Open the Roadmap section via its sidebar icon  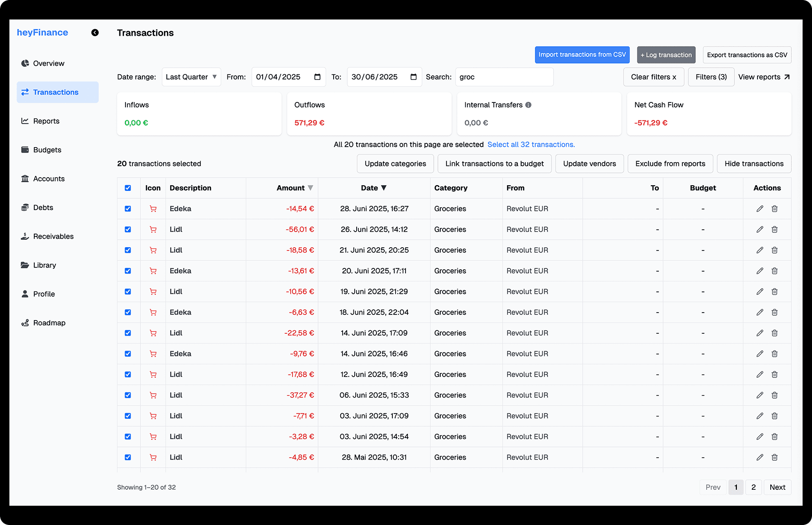25,323
